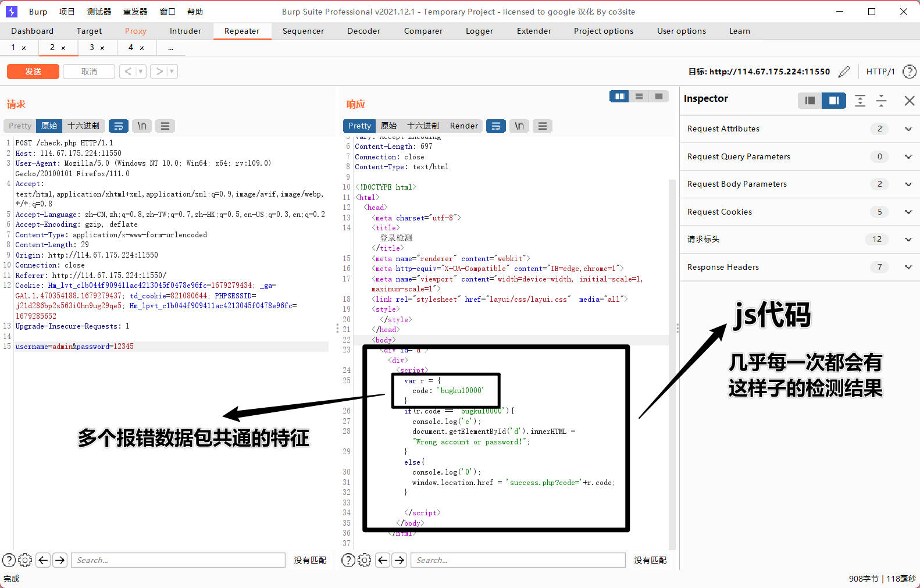Open the Decoder tab

click(363, 31)
